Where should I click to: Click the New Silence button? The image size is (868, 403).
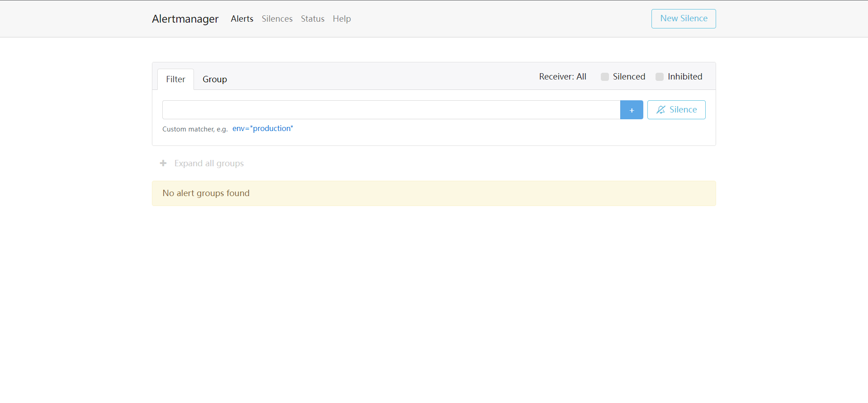(x=684, y=19)
